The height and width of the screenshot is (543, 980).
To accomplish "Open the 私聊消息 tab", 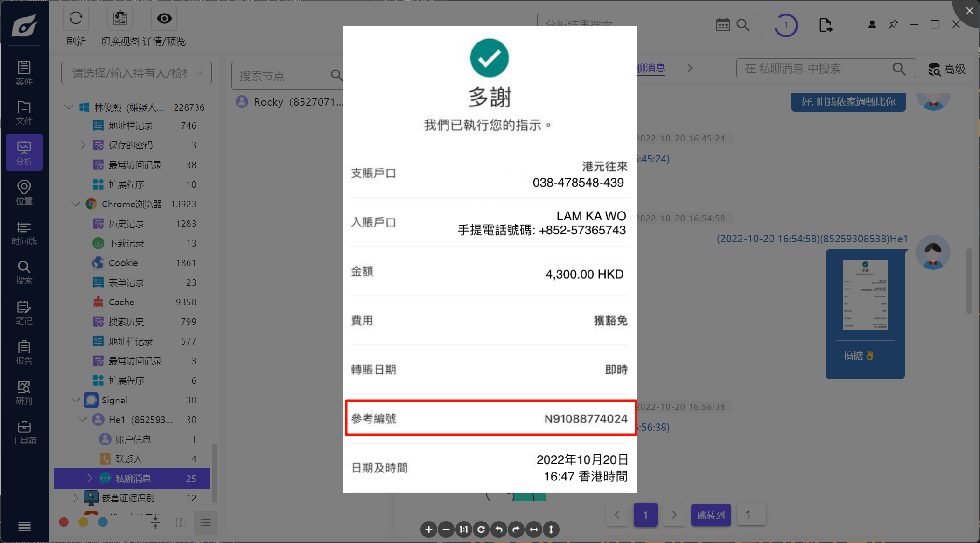I will coord(651,69).
